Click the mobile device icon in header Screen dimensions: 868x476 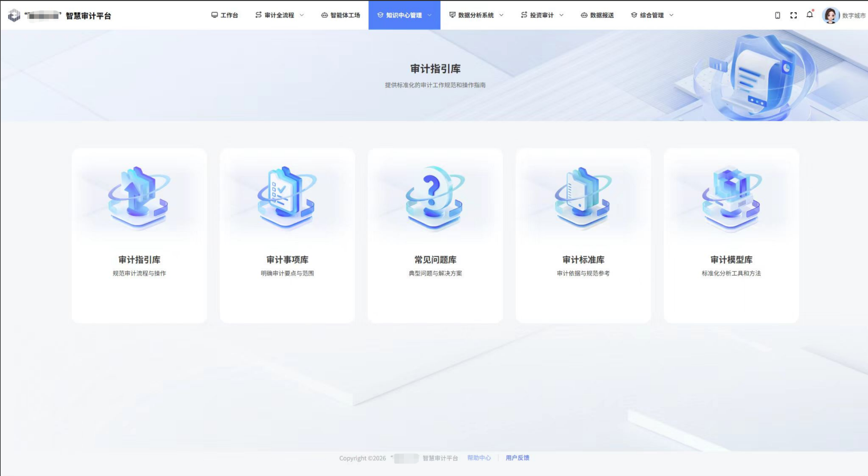tap(777, 15)
